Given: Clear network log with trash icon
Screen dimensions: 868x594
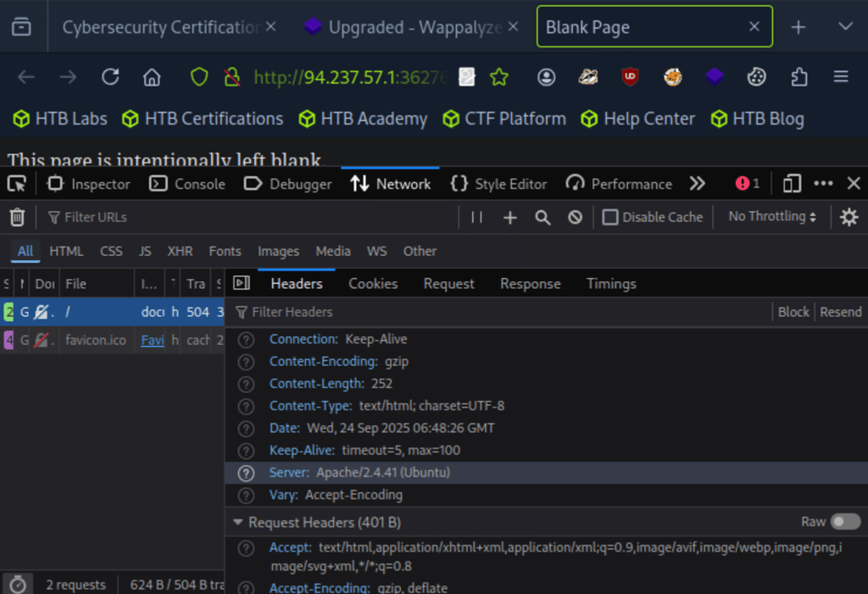Looking at the screenshot, I should coord(17,218).
